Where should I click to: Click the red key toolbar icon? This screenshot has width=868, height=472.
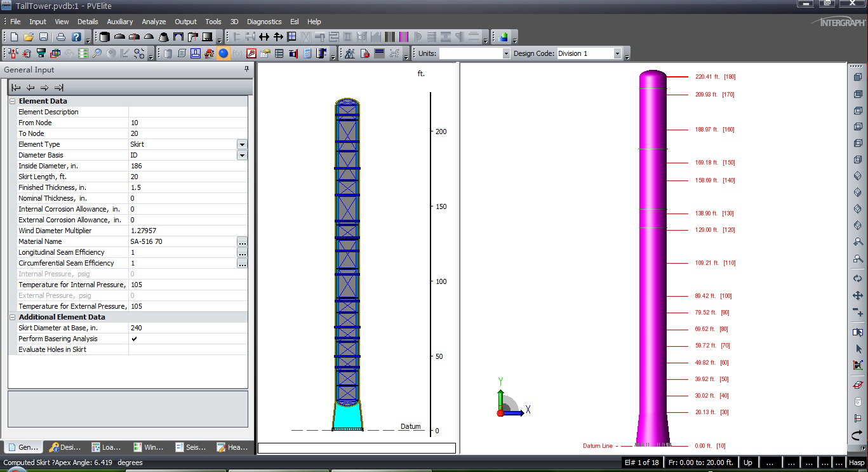click(x=251, y=53)
